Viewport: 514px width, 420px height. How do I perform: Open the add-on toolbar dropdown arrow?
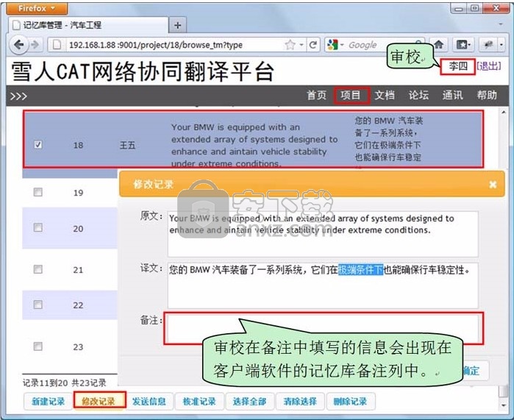[x=501, y=45]
